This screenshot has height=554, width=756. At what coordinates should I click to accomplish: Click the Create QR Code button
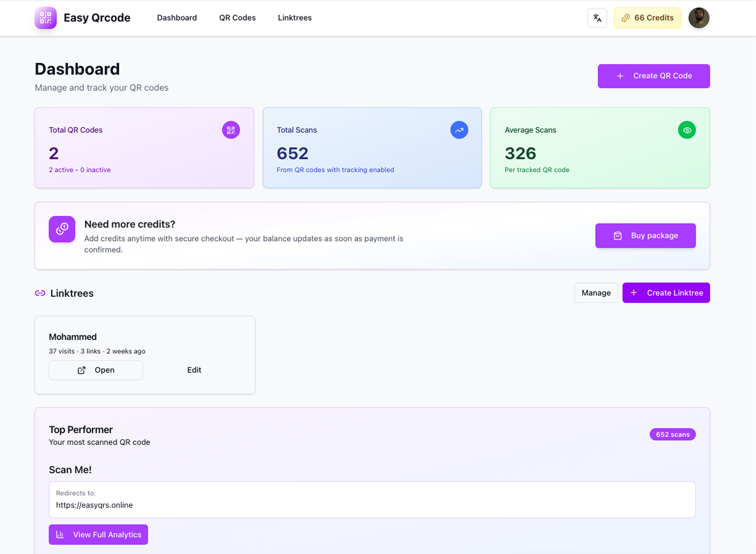coord(654,76)
